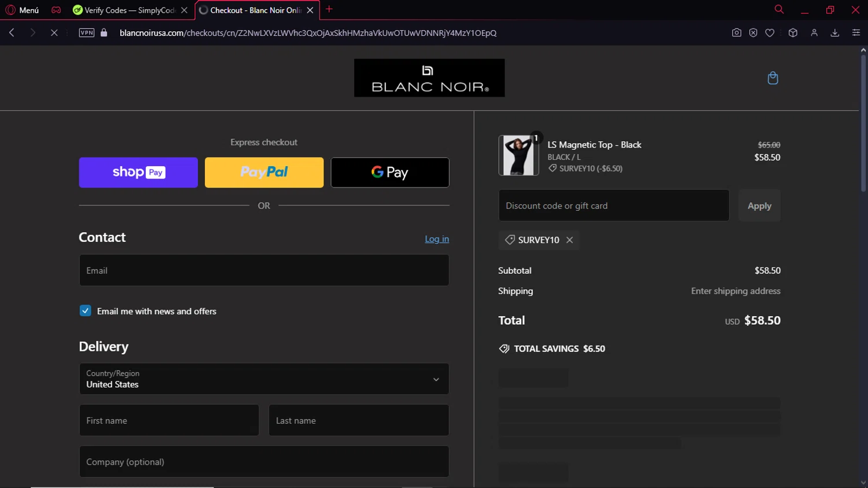Open a new browser tab
868x488 pixels.
coord(329,9)
